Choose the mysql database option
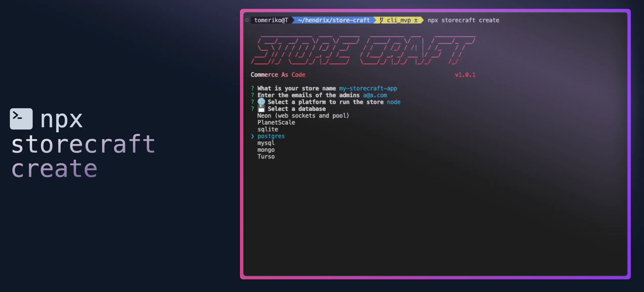This screenshot has width=644, height=292. point(266,143)
